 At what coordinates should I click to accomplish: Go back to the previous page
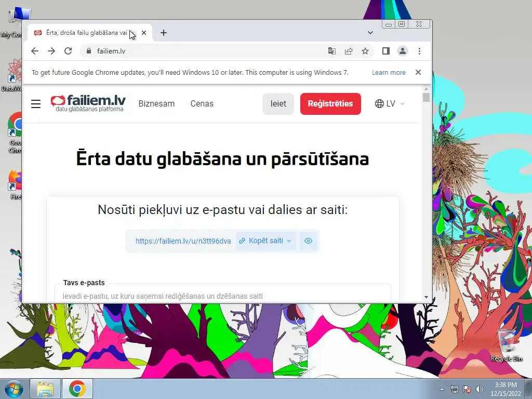35,51
